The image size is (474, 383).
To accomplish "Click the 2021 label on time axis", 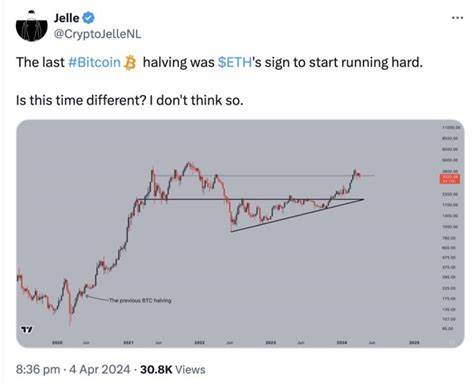I will (x=129, y=342).
